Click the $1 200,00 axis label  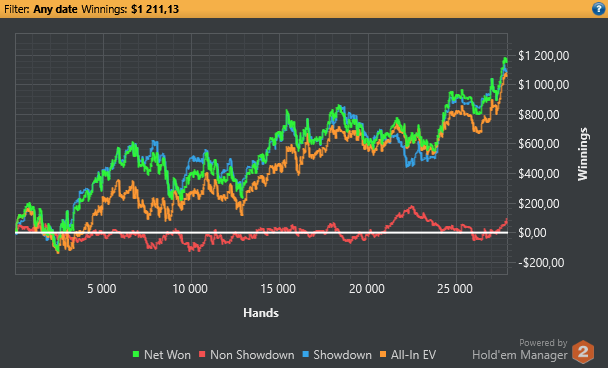(544, 55)
